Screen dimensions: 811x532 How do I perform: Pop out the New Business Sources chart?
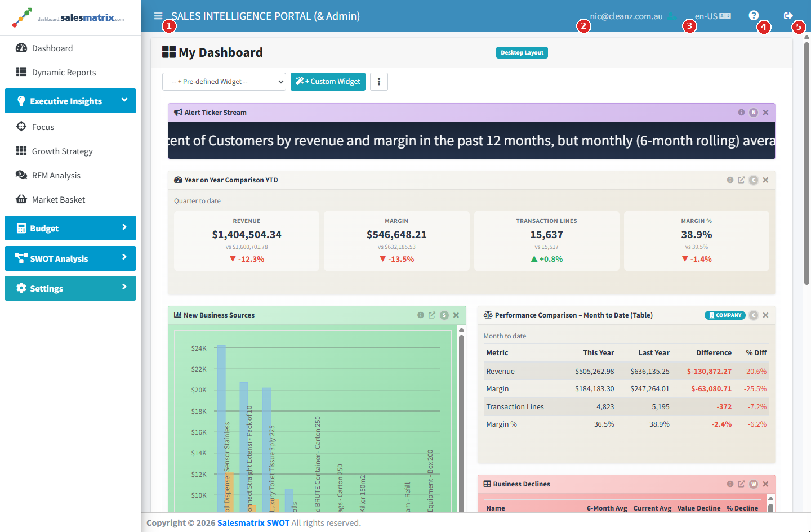click(x=432, y=315)
